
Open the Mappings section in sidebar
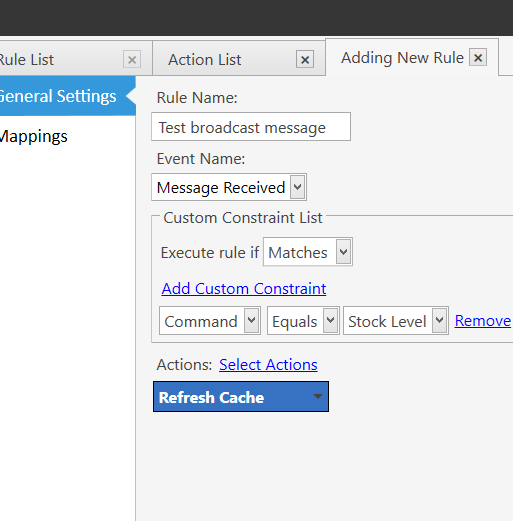tap(33, 136)
